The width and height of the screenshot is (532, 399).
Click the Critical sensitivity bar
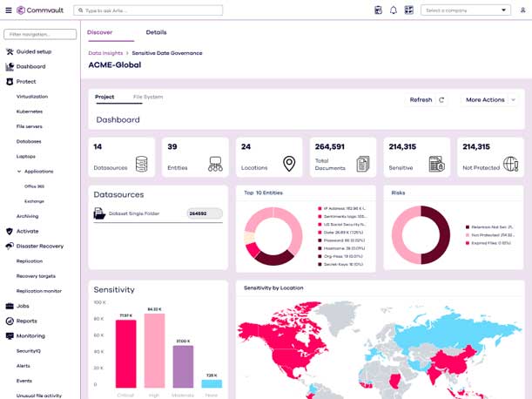pos(126,353)
